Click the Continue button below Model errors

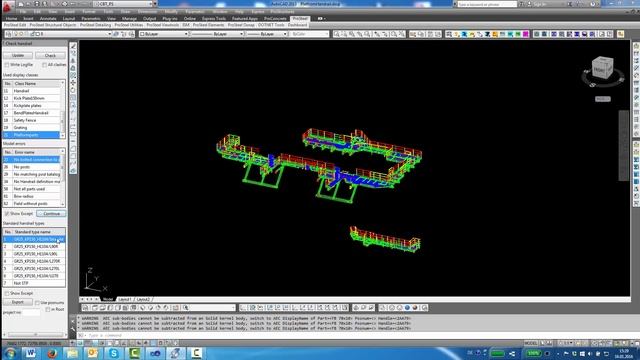tap(51, 213)
